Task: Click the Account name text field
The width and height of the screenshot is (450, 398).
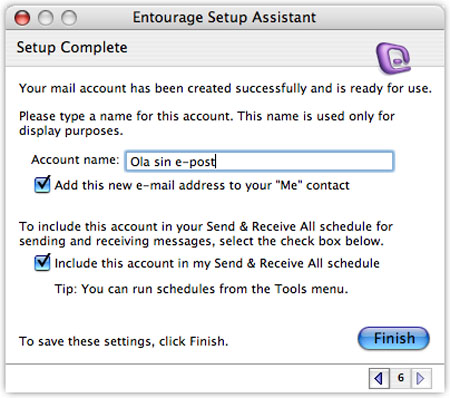Action: point(259,161)
